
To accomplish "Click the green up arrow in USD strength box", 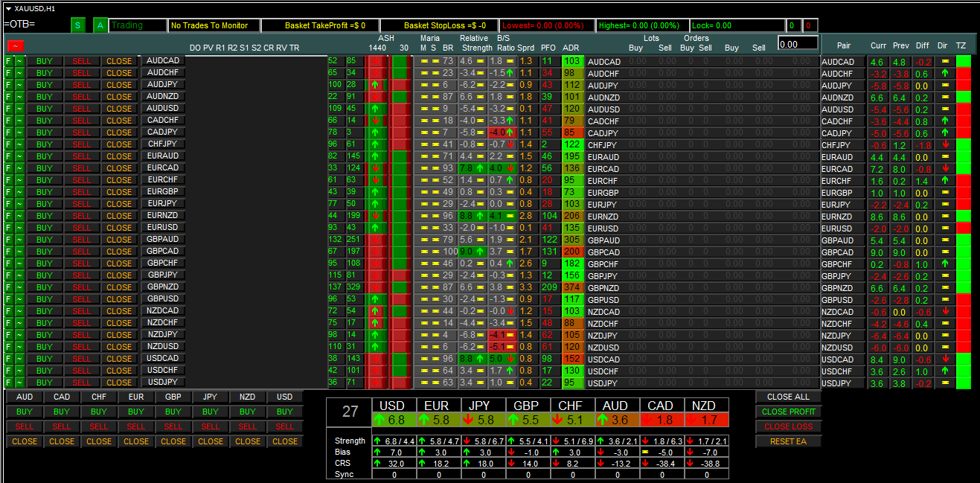I will (381, 420).
